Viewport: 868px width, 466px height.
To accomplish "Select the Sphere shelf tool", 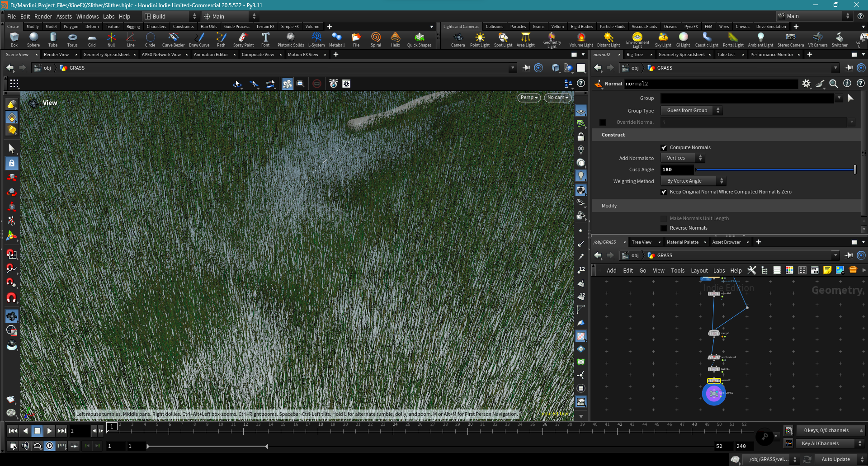I will tap(33, 39).
